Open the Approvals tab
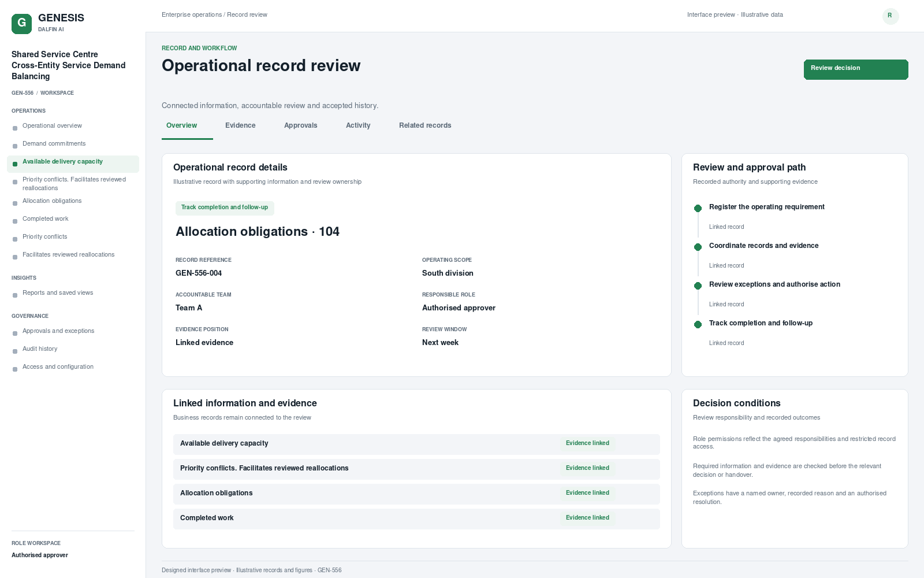This screenshot has width=924, height=578. tap(301, 125)
